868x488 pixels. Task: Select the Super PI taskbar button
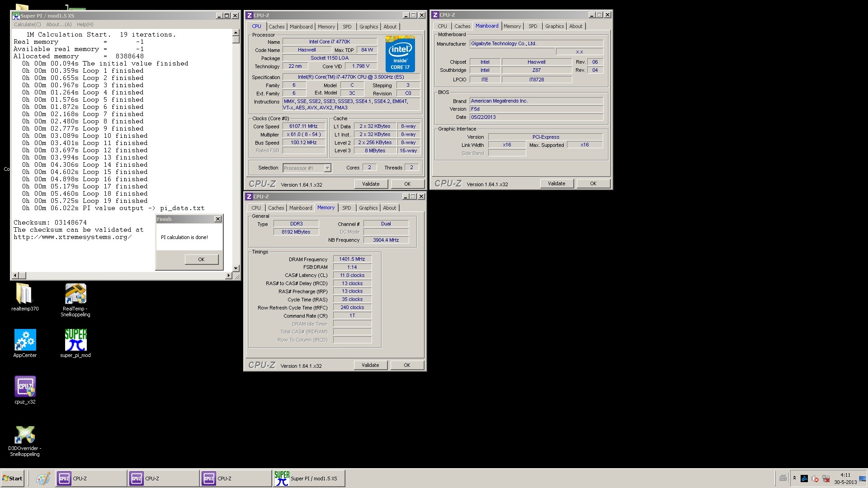(309, 479)
